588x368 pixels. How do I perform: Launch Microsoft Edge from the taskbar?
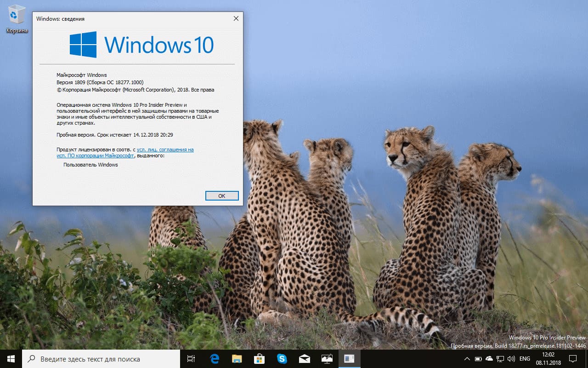(x=214, y=359)
